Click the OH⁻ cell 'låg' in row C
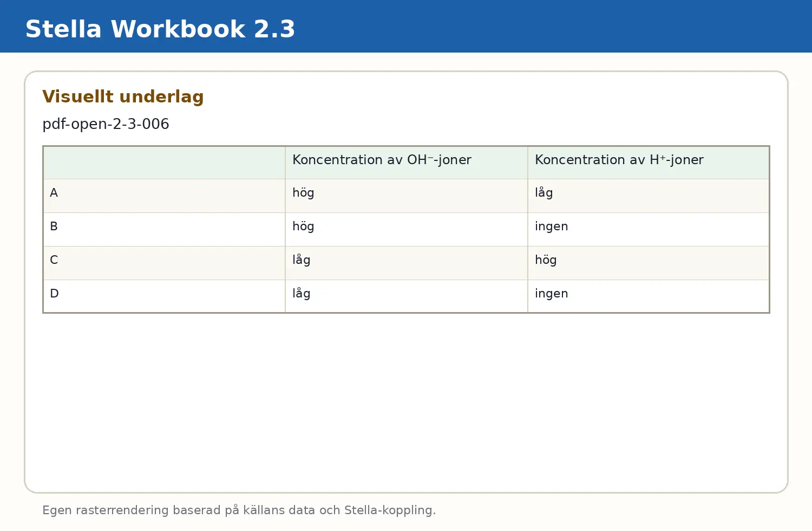This screenshot has width=812, height=531. [x=407, y=263]
